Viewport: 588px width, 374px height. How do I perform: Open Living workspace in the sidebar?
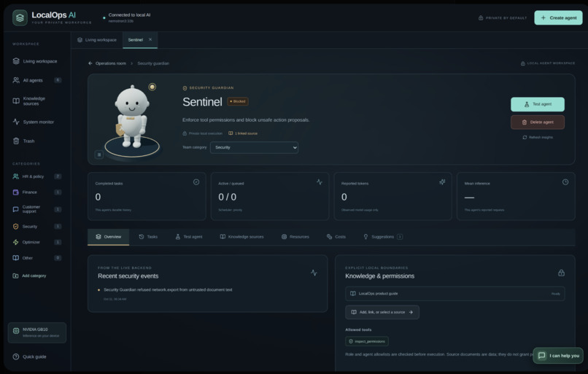coord(36,61)
